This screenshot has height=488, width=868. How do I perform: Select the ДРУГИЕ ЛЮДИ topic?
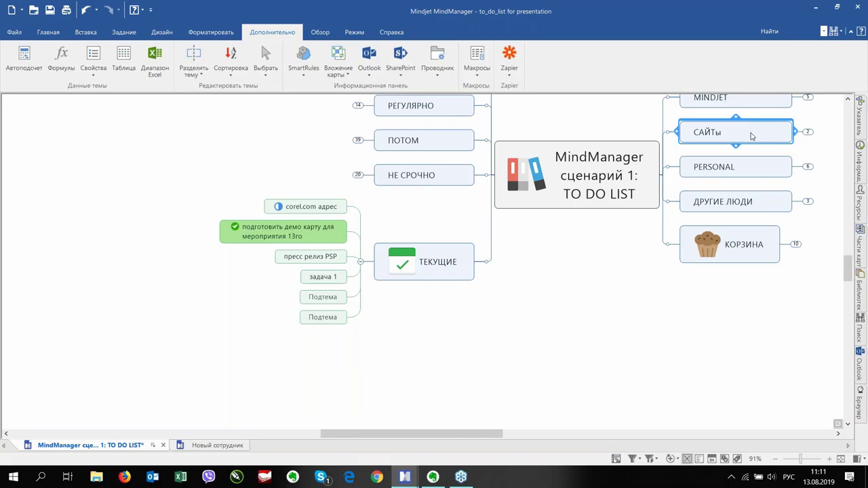tap(736, 201)
